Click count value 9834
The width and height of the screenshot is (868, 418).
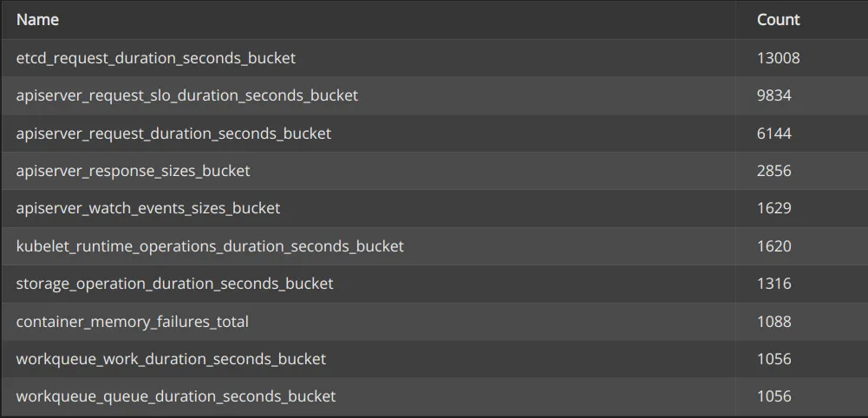[773, 95]
